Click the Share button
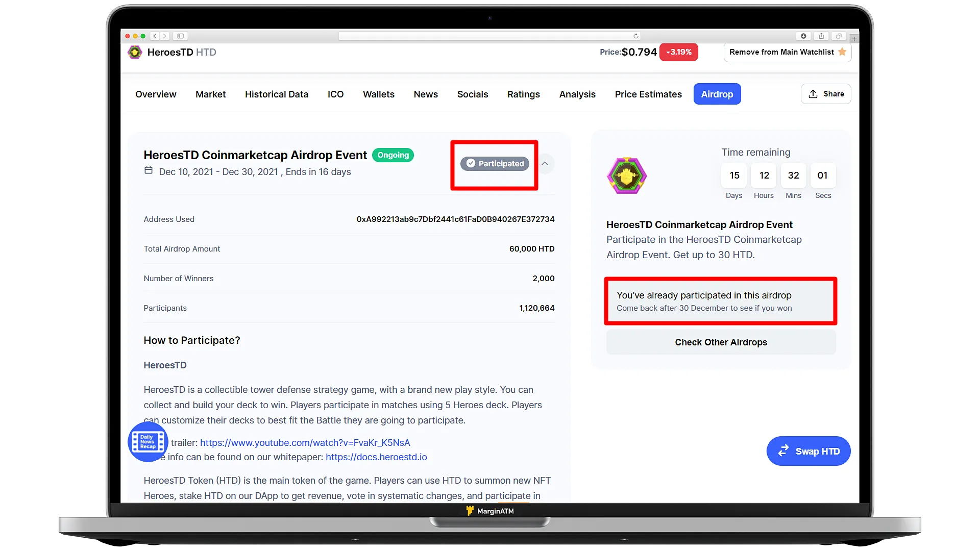This screenshot has height=551, width=980. coord(826,94)
